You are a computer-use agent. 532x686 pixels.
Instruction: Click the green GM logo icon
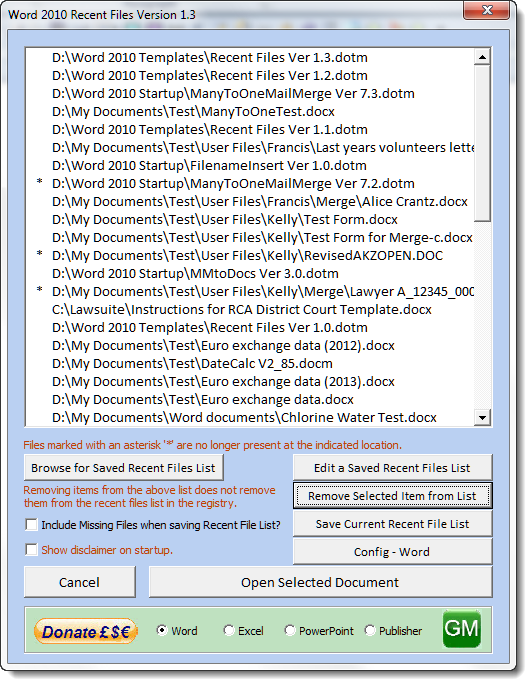pos(462,629)
